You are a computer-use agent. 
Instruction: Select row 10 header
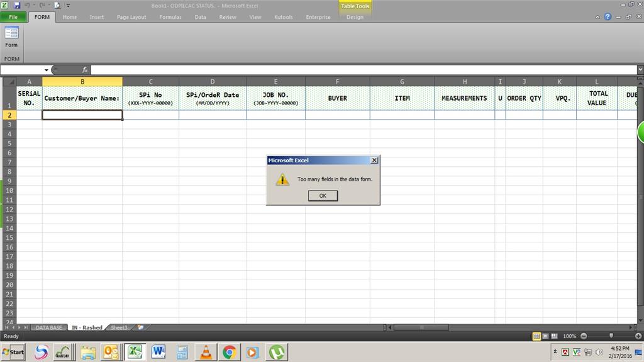click(x=9, y=191)
